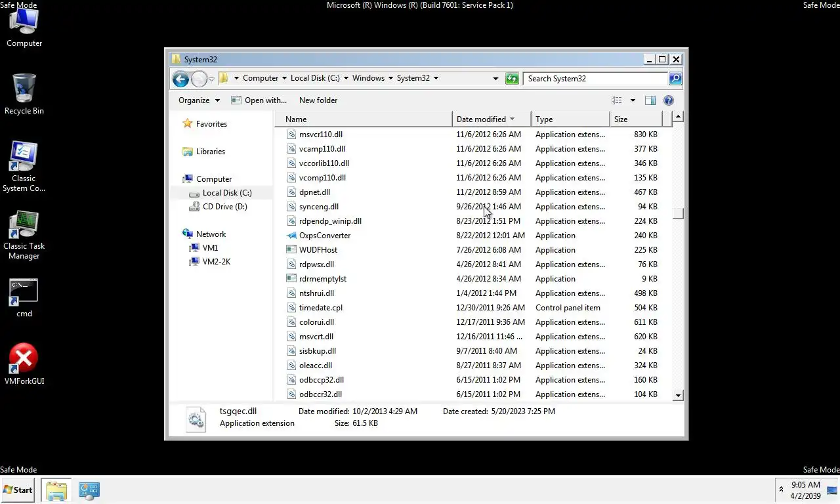
Task: Sort by the Type column header
Action: [x=570, y=119]
